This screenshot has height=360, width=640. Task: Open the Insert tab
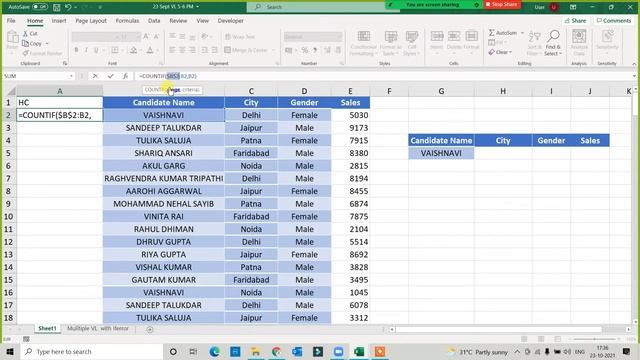coord(59,20)
